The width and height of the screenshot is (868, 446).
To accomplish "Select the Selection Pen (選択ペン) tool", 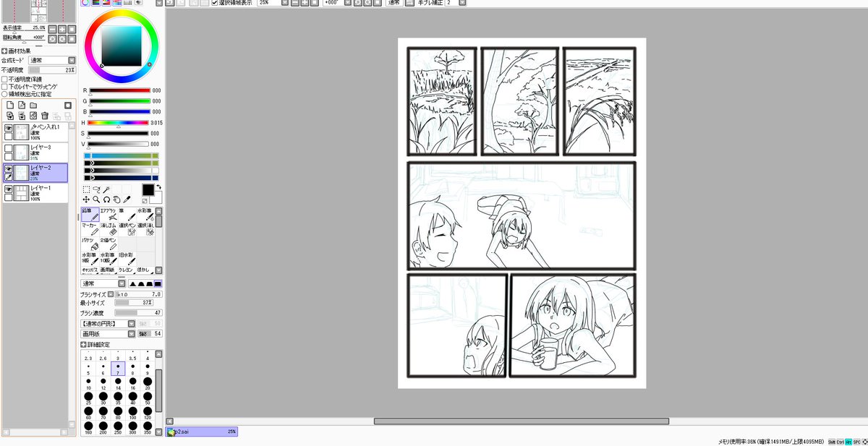I will coord(127,228).
